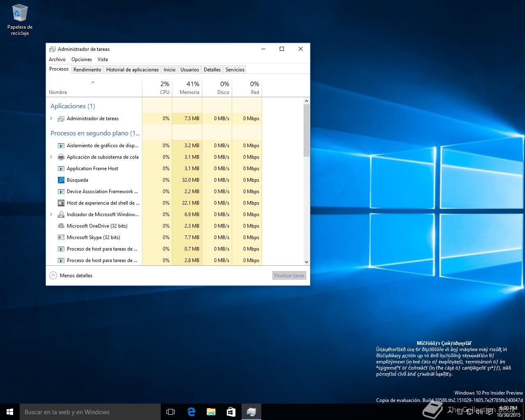This screenshot has height=420, width=525.
Task: Click the 0.7 MB memory cell
Action: (x=187, y=249)
